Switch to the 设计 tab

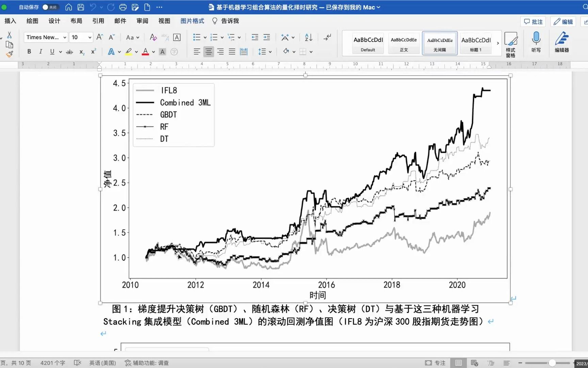[54, 21]
